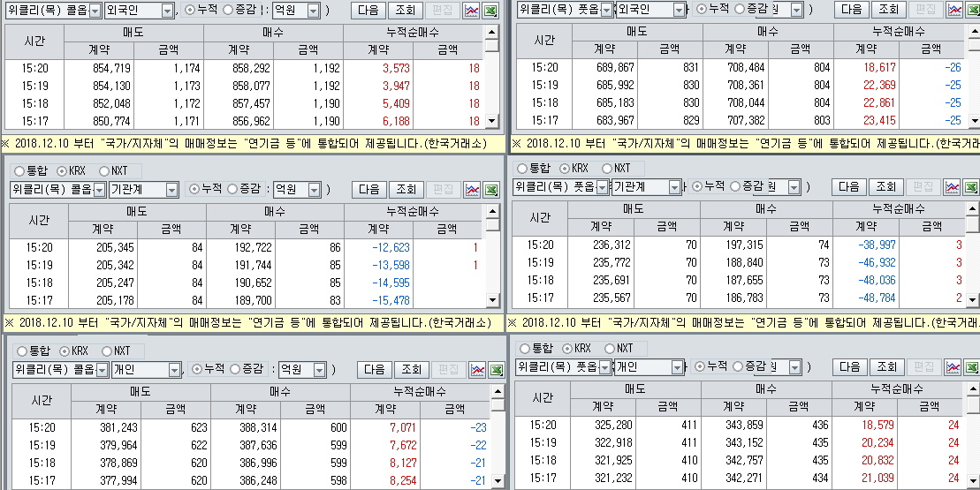The height and width of the screenshot is (490, 980).
Task: Click Excel icon in 기관계 풋옵션 panel
Action: [971, 187]
